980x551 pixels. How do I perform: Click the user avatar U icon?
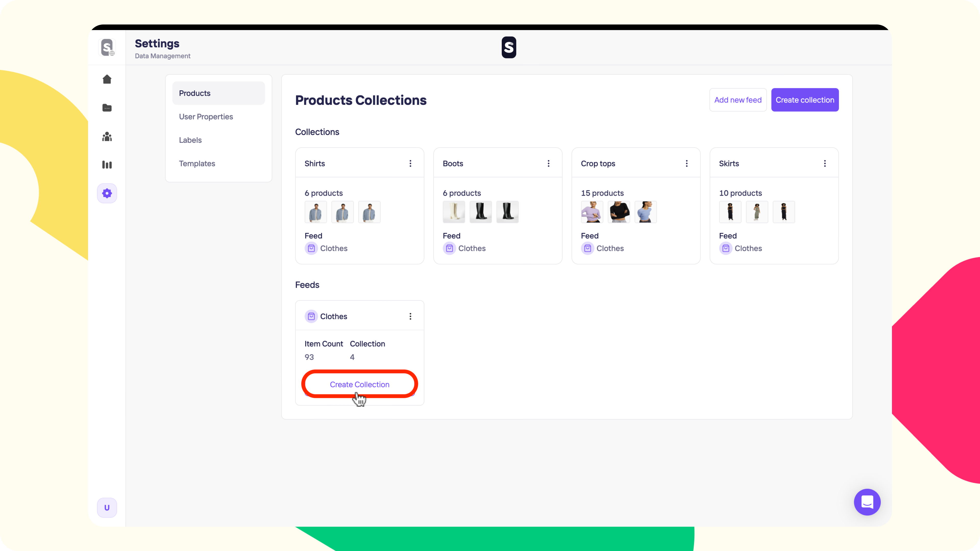coord(107,508)
